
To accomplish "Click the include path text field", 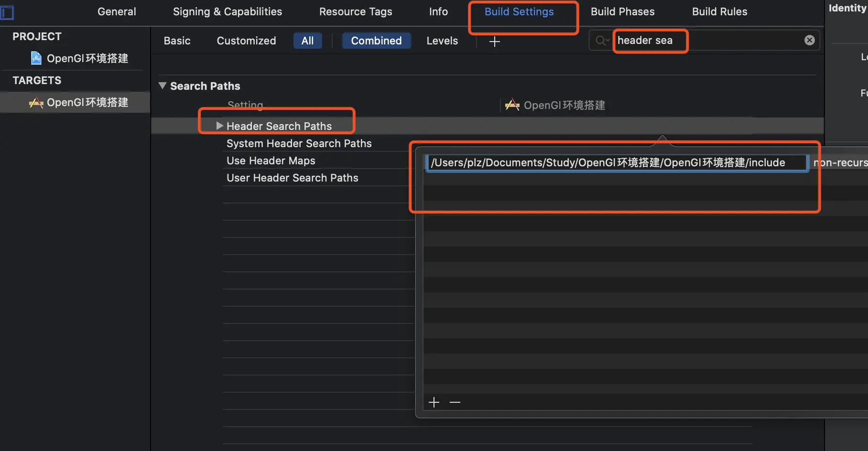I will 617,162.
